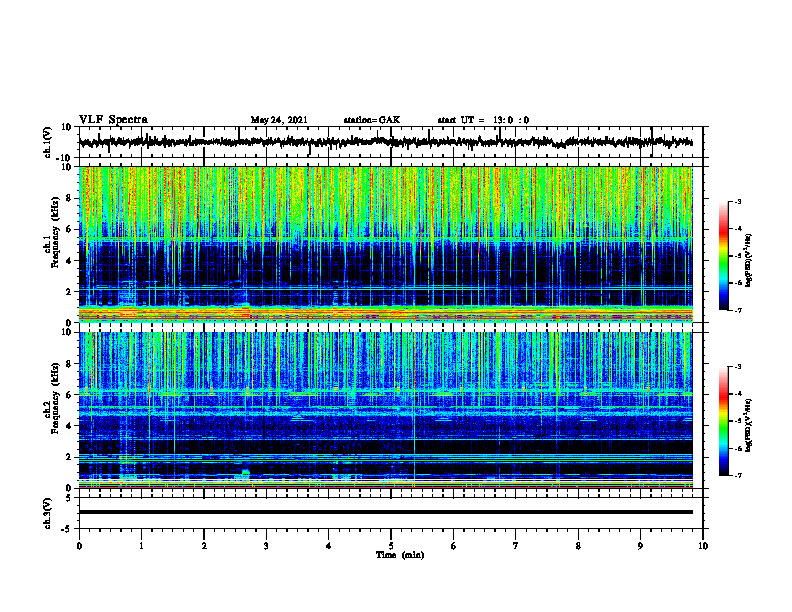Image resolution: width=792 pixels, height=612 pixels.
Task: Click the "-7" label on ch.2 color scale
Action: pyautogui.click(x=737, y=475)
